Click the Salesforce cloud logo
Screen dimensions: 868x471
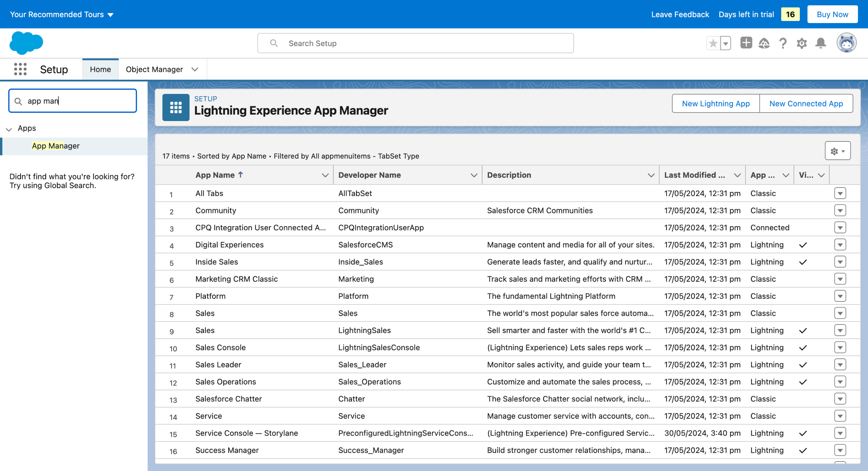coord(26,43)
